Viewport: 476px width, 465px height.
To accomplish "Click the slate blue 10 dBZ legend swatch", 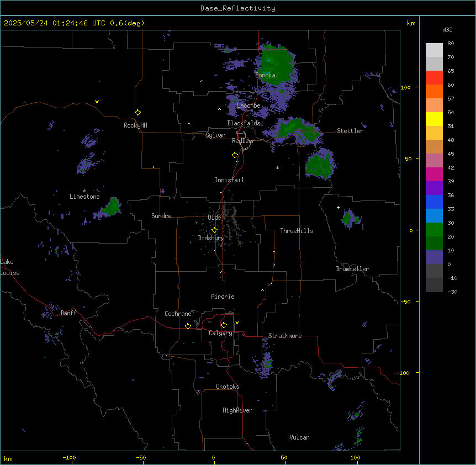I will click(434, 257).
